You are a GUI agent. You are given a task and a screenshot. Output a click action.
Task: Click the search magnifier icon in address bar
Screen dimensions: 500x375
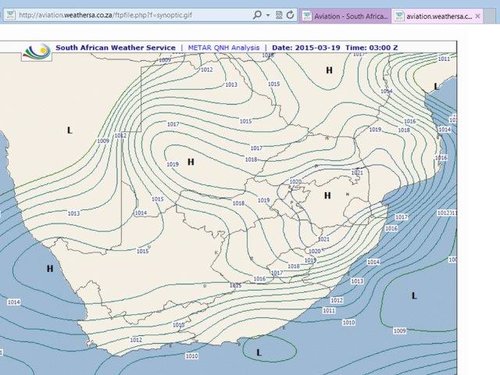pyautogui.click(x=257, y=15)
